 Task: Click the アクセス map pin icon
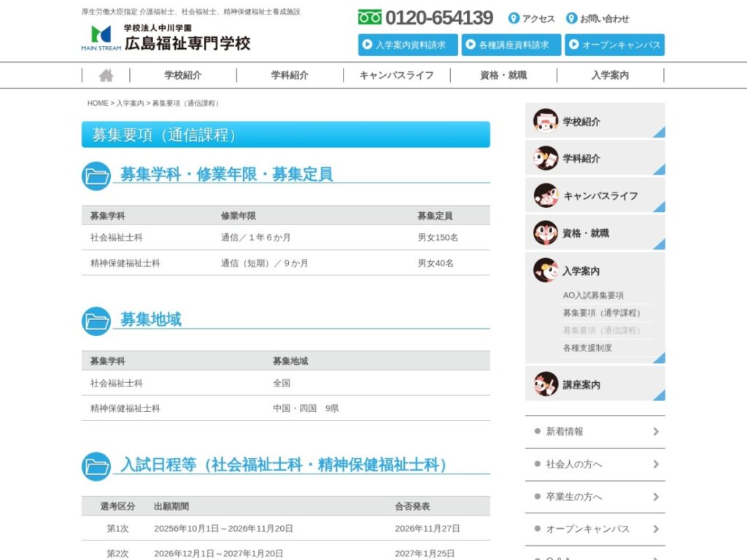click(x=514, y=18)
